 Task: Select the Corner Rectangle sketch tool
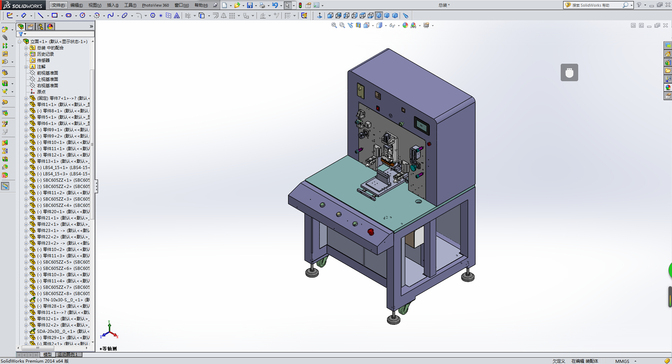point(54,15)
